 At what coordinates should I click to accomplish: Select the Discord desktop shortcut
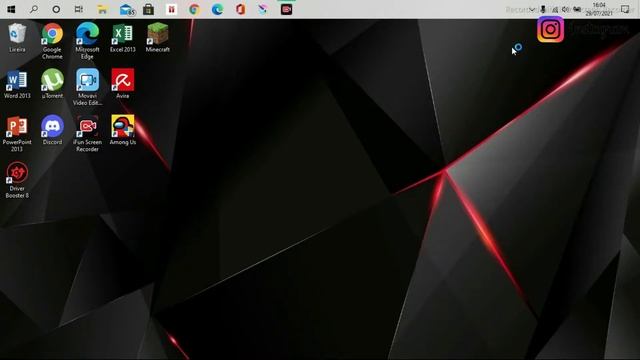coord(52,131)
